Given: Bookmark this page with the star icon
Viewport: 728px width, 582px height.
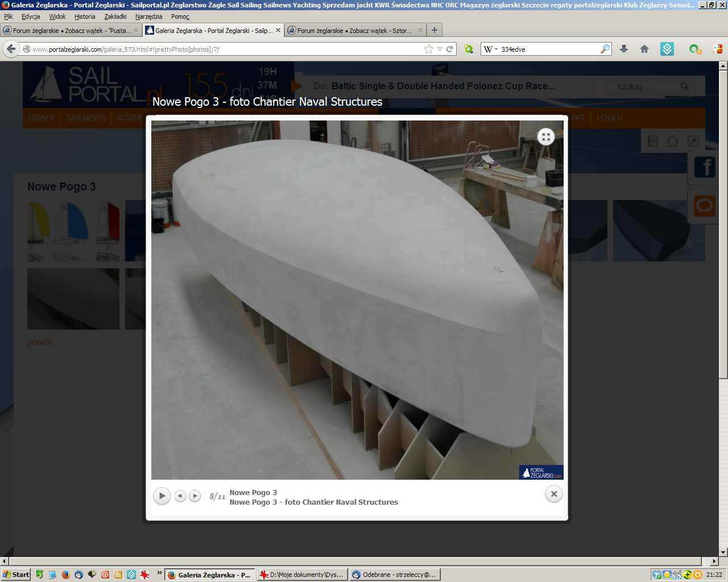Looking at the screenshot, I should [x=428, y=49].
